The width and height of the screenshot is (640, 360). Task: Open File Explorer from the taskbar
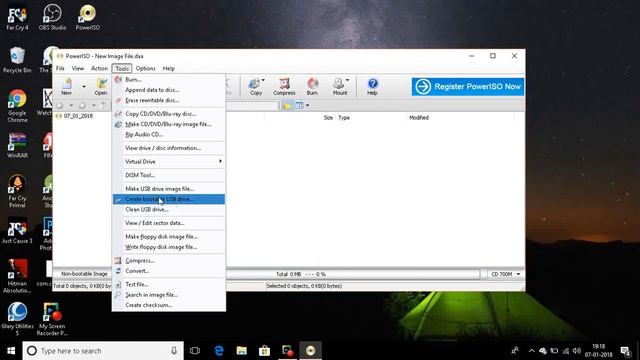pos(242,351)
